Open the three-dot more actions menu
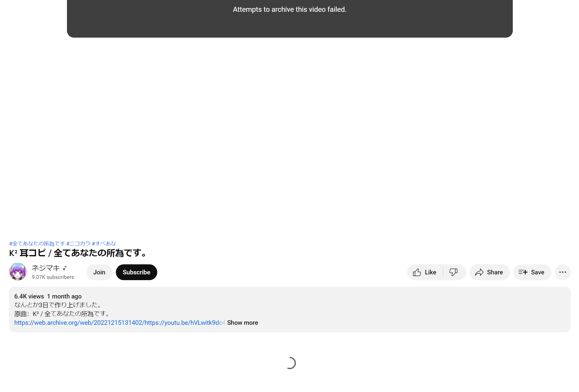579x392 pixels. pos(563,272)
